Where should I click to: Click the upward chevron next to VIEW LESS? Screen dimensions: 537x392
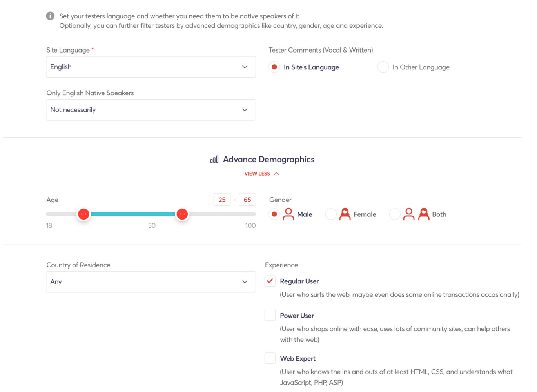click(x=277, y=173)
